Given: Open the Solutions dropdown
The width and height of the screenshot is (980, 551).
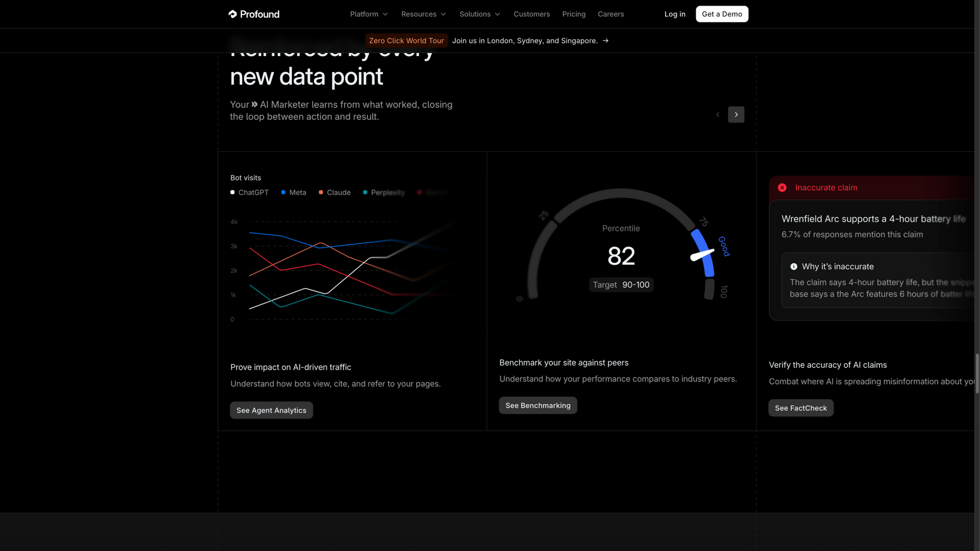Looking at the screenshot, I should point(479,14).
